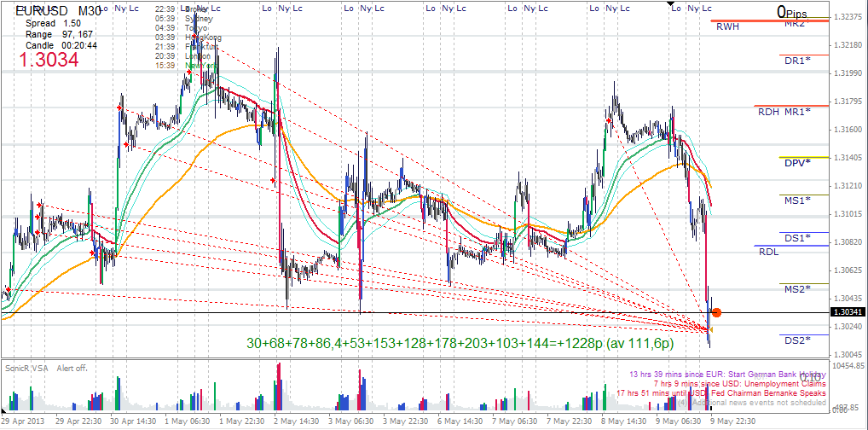This screenshot has width=868, height=430.
Task: Click the 15:39 New York clock line
Action: coord(185,66)
